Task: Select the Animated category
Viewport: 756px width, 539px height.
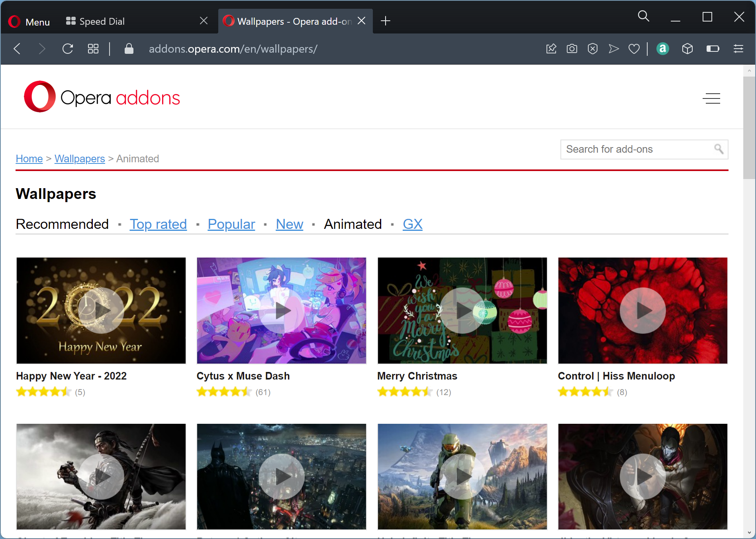Action: pyautogui.click(x=353, y=224)
